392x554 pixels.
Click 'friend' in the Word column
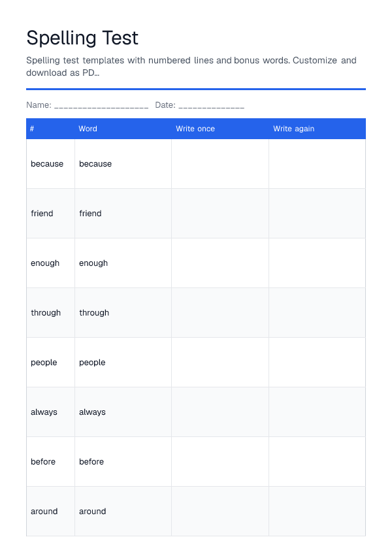pos(90,214)
